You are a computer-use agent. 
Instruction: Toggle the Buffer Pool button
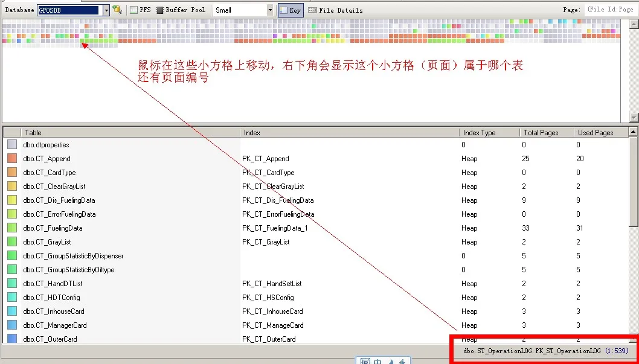tap(181, 10)
